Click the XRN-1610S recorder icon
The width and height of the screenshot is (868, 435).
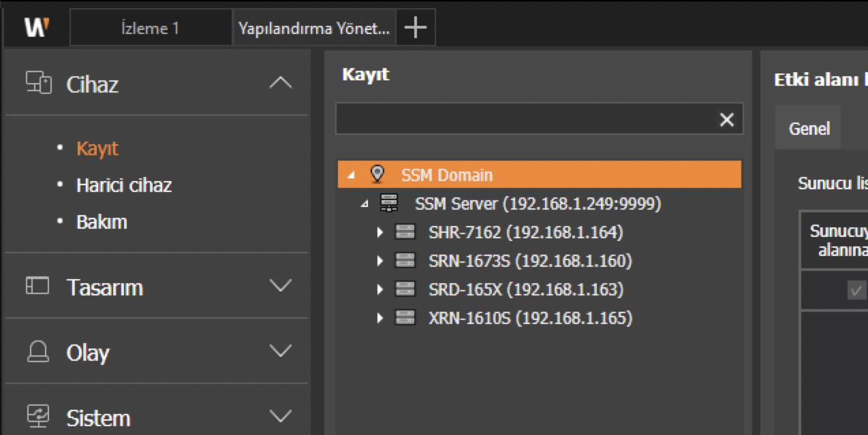pyautogui.click(x=404, y=318)
